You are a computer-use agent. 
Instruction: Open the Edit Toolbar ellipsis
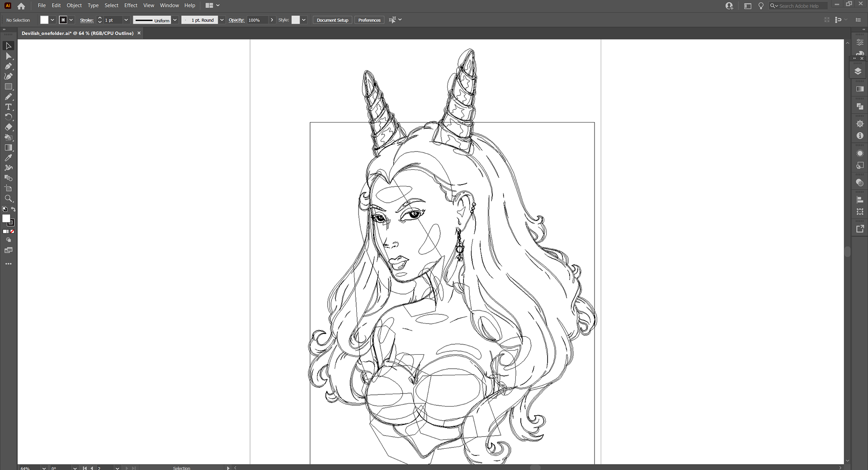click(x=9, y=264)
